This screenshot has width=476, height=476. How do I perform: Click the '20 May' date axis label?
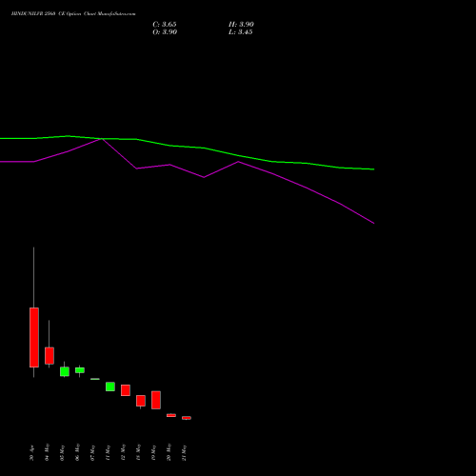coord(169,452)
